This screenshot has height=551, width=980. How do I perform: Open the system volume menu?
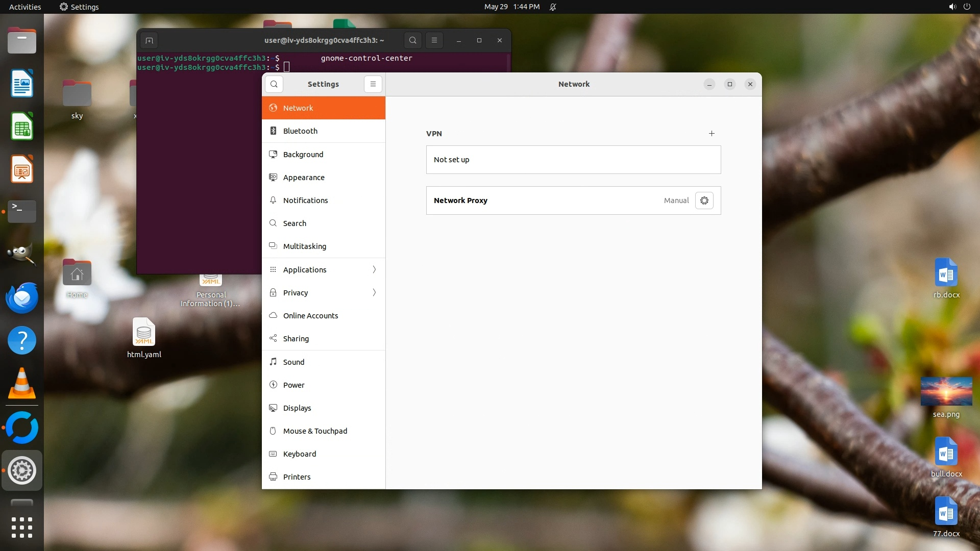952,7
